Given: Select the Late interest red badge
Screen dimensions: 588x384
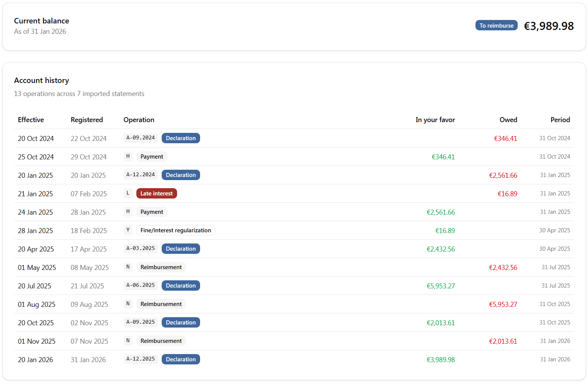Looking at the screenshot, I should (x=156, y=194).
